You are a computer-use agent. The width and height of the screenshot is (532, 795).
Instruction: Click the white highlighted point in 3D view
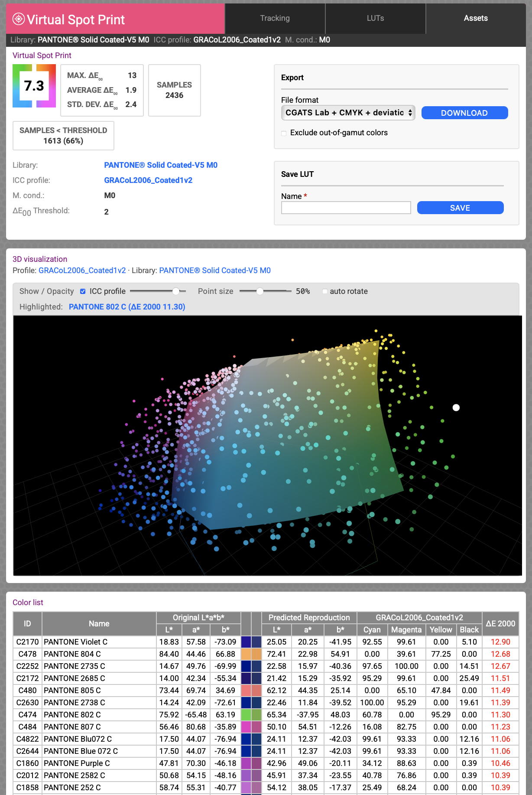pyautogui.click(x=456, y=407)
